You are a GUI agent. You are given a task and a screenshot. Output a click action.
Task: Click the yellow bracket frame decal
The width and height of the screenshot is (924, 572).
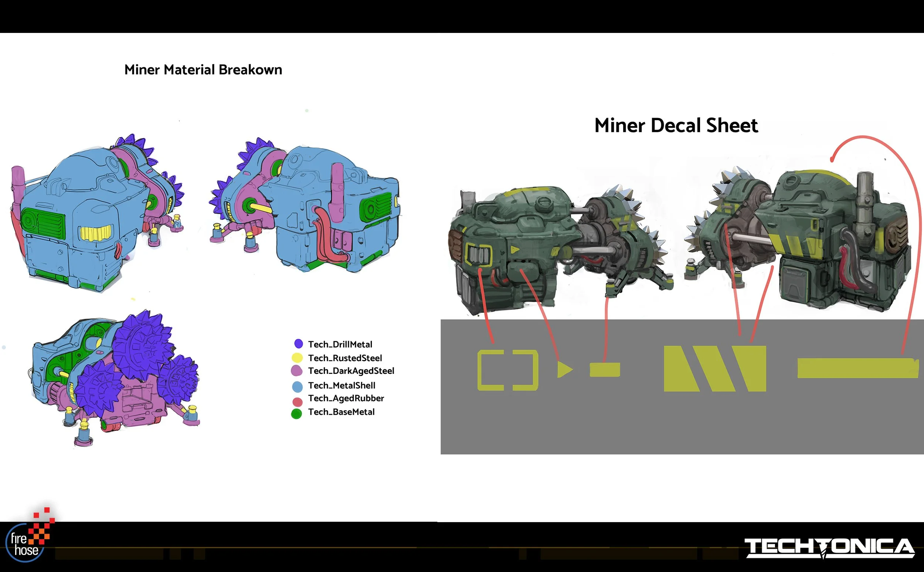click(x=508, y=370)
